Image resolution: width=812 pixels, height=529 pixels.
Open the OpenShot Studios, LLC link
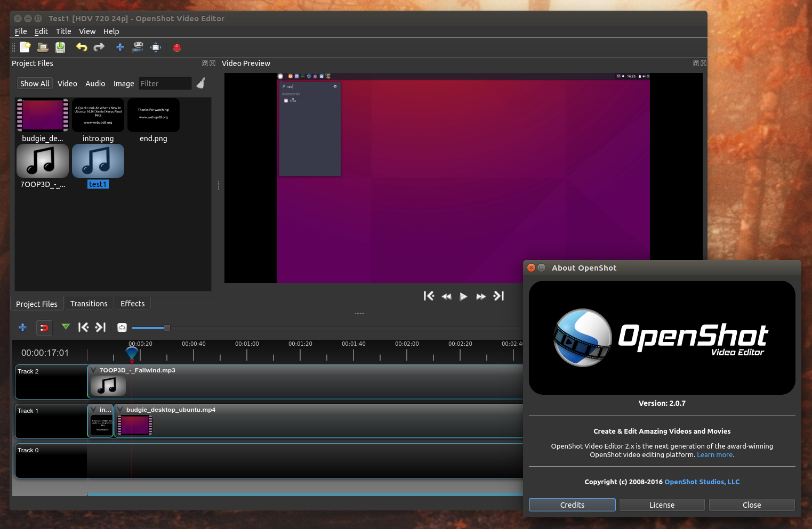pyautogui.click(x=702, y=482)
